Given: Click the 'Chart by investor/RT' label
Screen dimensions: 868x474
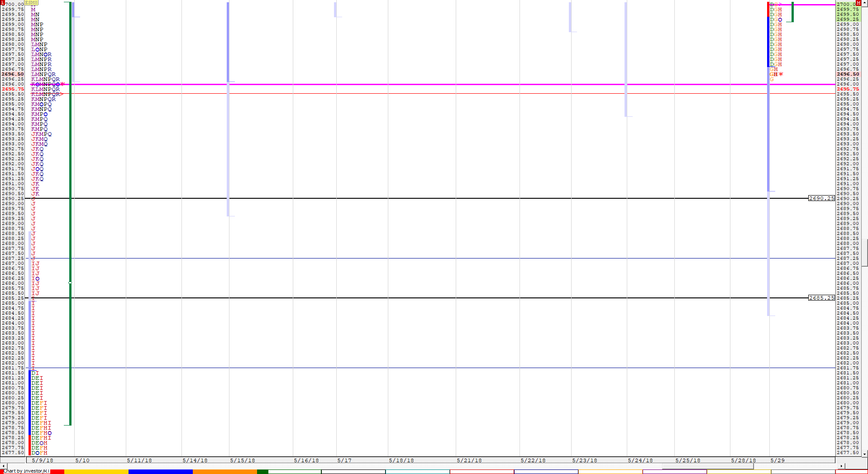Looking at the screenshot, I should (x=26, y=471).
